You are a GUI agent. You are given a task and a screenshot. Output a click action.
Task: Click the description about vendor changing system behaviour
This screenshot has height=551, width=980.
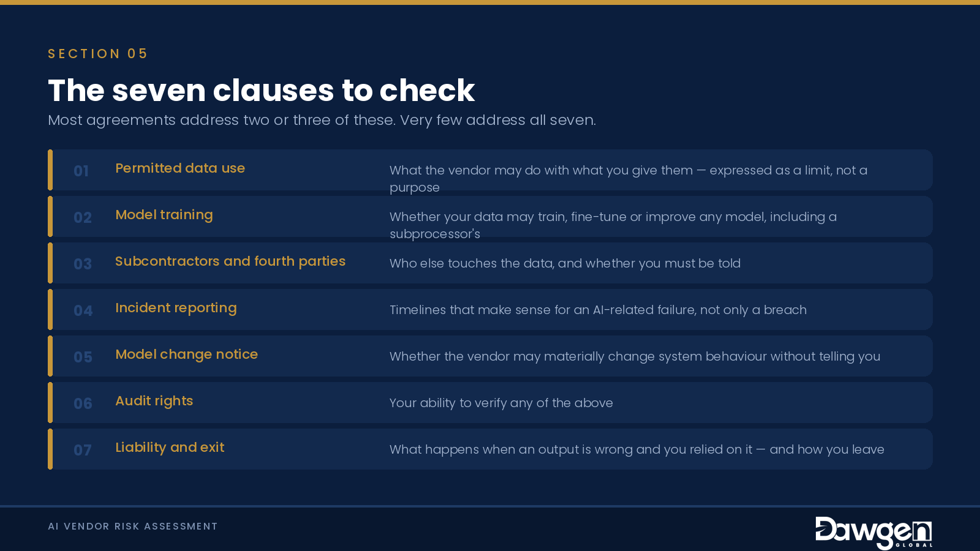[635, 356]
